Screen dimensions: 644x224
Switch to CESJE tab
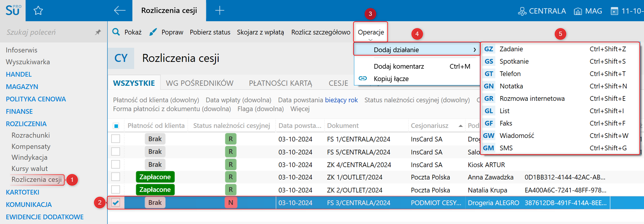pyautogui.click(x=338, y=83)
